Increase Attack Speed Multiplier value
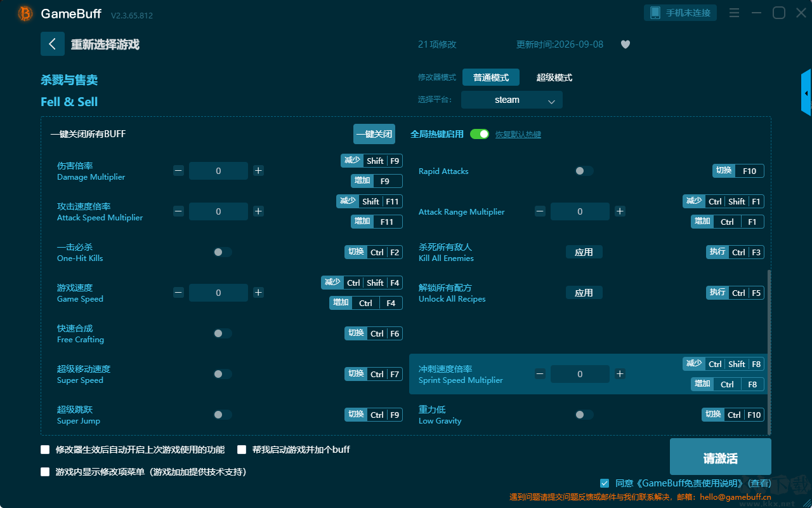 pyautogui.click(x=258, y=211)
